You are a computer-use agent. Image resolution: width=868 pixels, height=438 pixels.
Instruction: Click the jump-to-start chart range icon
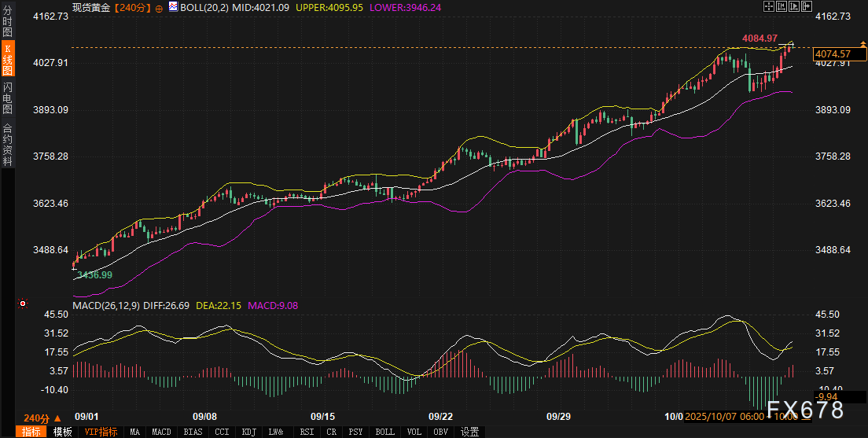point(782,7)
